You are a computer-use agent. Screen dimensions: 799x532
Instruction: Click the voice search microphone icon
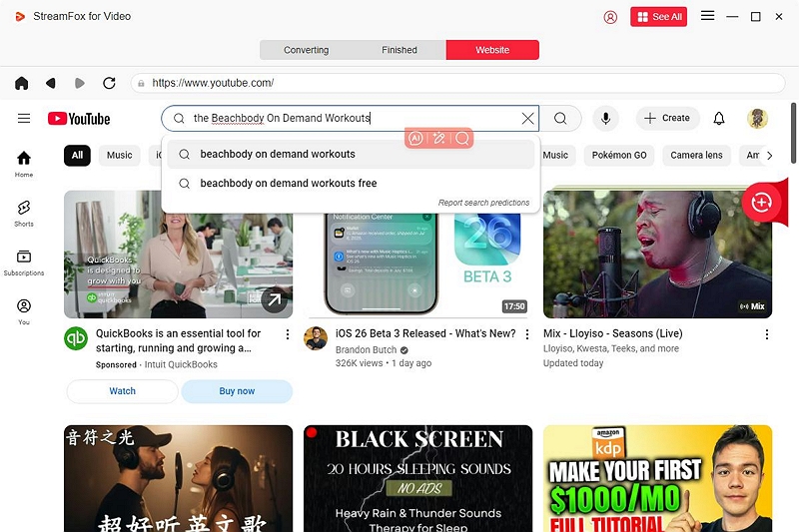604,119
